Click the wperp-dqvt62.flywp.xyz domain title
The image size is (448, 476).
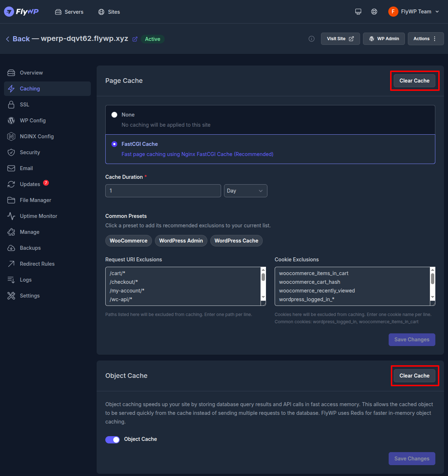(84, 39)
